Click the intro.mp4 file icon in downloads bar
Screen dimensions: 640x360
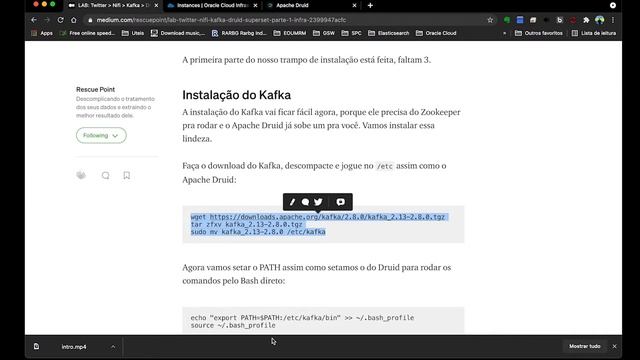coord(36,346)
